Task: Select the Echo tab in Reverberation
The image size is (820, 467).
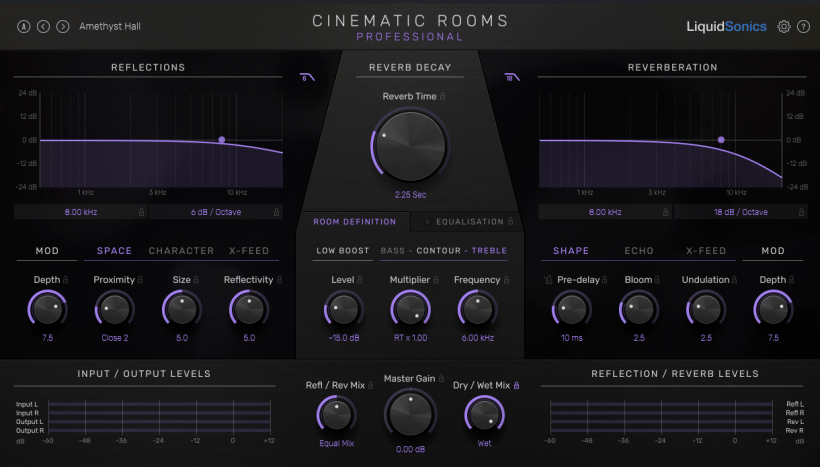Action: tap(639, 251)
